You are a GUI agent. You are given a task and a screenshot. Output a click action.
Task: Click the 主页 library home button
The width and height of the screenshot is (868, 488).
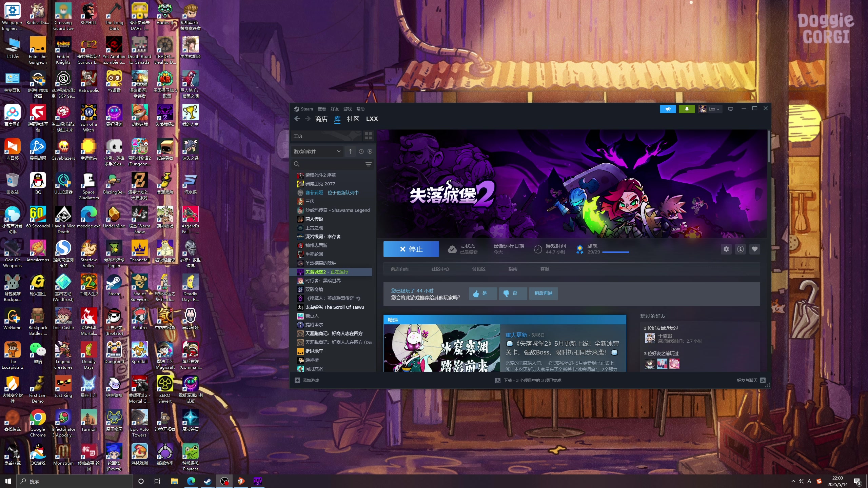326,136
